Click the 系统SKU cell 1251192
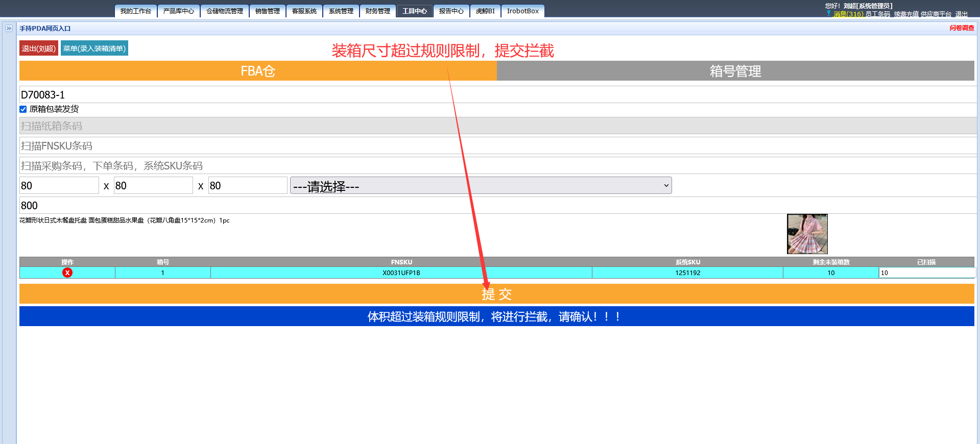 (688, 273)
